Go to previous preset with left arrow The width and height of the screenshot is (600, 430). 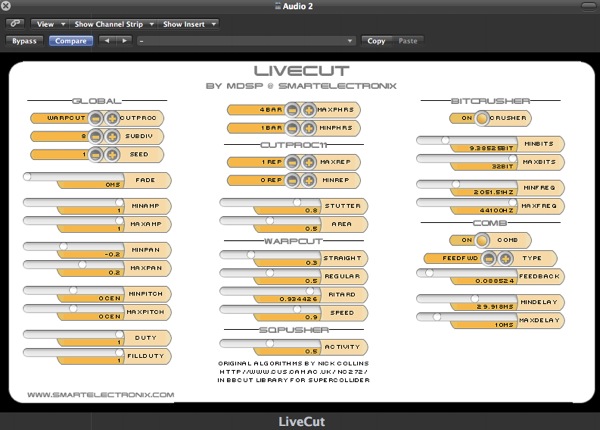pyautogui.click(x=107, y=41)
